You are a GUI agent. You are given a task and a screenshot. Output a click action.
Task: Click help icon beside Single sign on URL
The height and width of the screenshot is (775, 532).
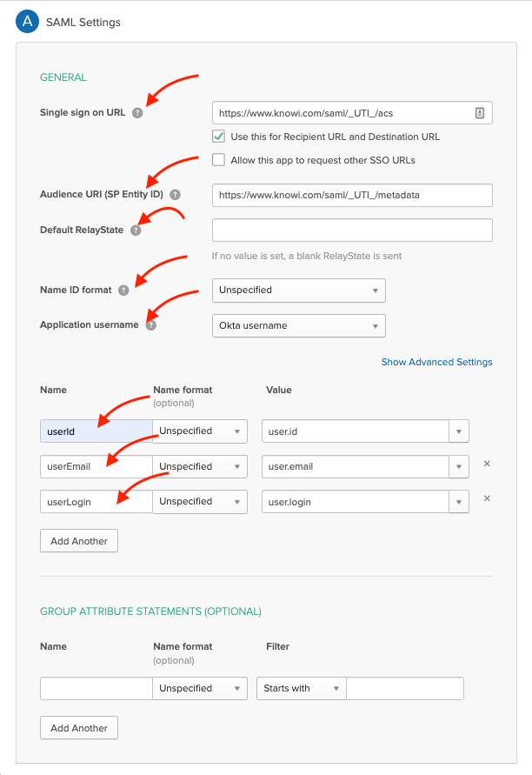point(137,113)
